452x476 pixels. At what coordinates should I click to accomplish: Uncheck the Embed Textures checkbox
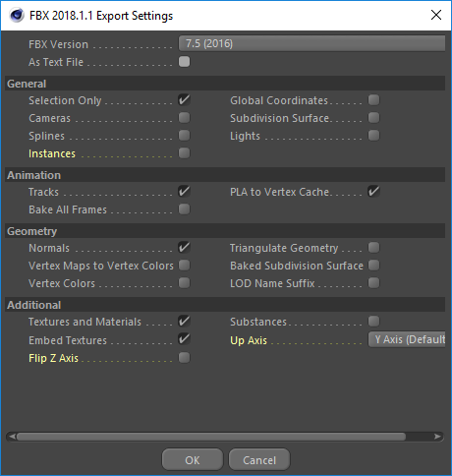[x=184, y=339]
